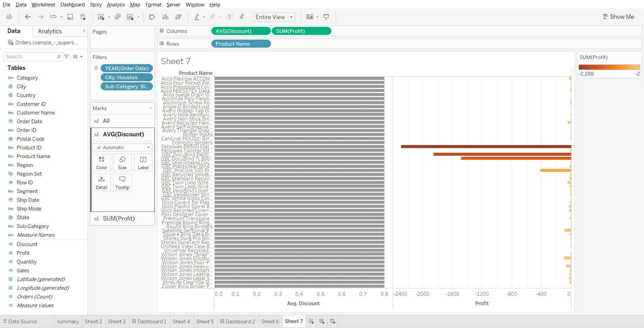Open the Analytics pane
644x328 pixels.
pyautogui.click(x=50, y=31)
